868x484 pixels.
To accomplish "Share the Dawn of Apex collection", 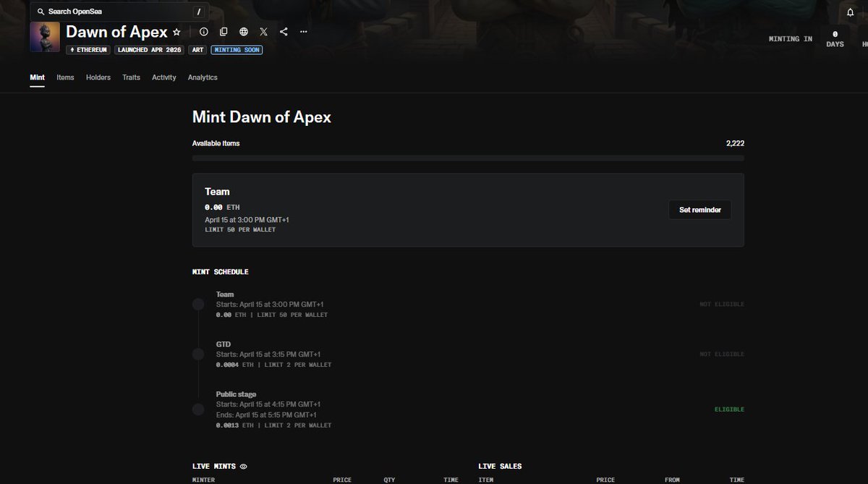I will click(x=284, y=32).
